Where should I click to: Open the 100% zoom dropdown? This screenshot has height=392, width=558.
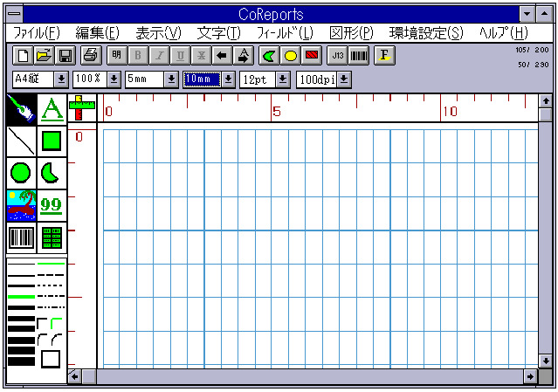(x=114, y=79)
